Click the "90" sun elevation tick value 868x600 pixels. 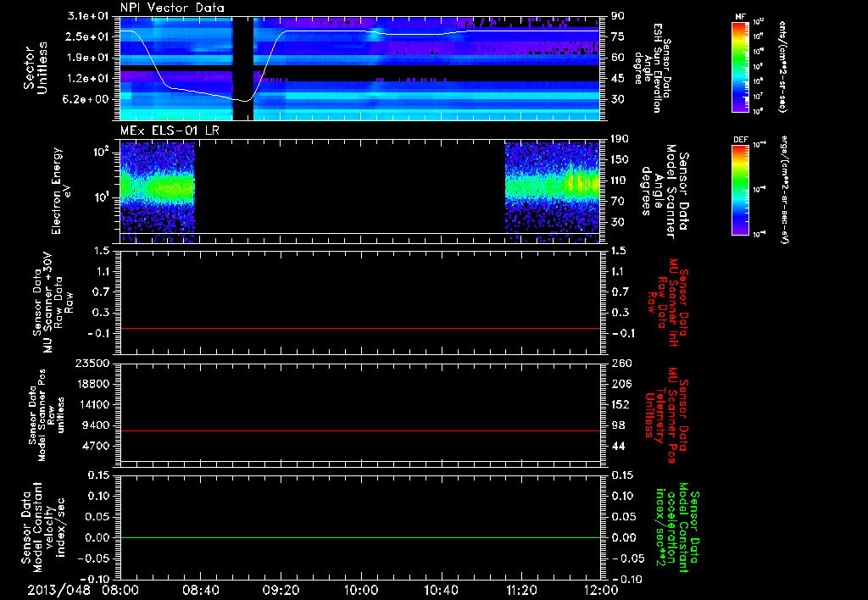618,16
